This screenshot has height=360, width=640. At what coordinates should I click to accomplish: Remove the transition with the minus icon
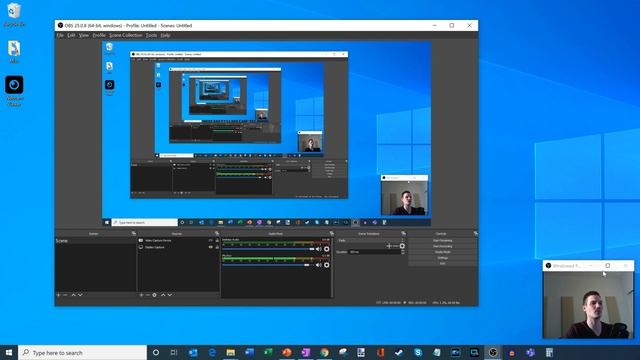[x=395, y=246]
